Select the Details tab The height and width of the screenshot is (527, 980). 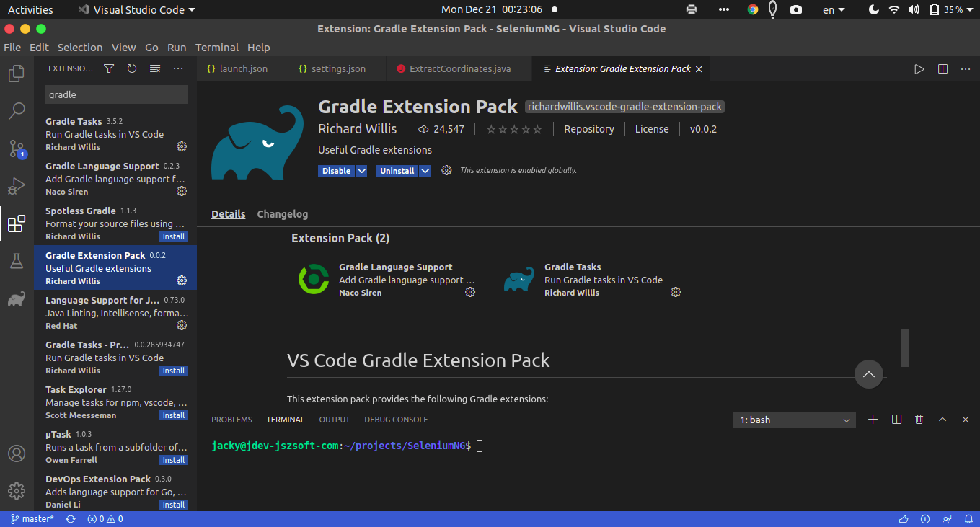coord(229,214)
